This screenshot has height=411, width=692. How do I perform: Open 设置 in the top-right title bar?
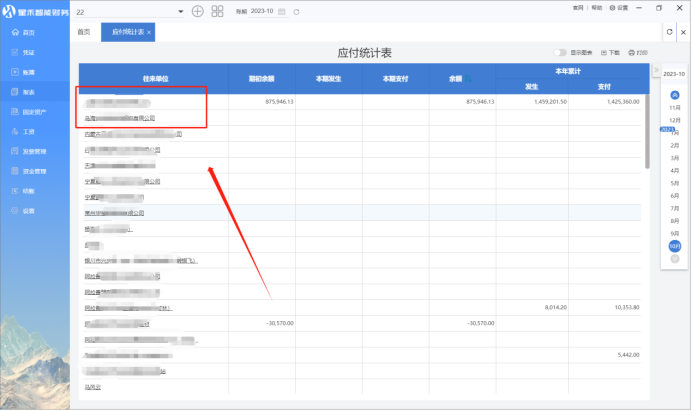[x=619, y=8]
